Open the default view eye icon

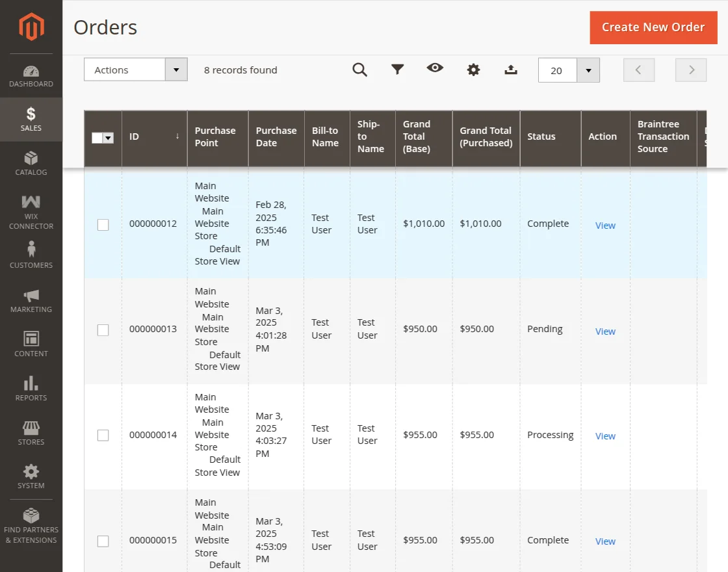click(x=435, y=70)
